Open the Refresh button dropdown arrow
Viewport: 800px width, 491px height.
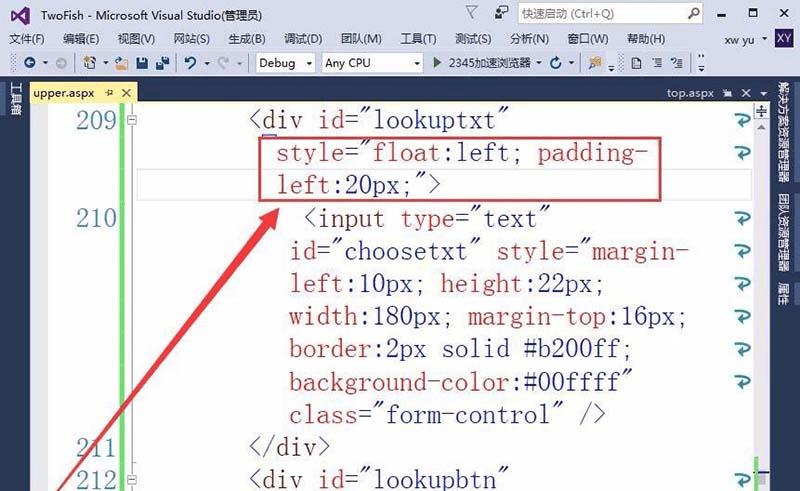tap(571, 63)
